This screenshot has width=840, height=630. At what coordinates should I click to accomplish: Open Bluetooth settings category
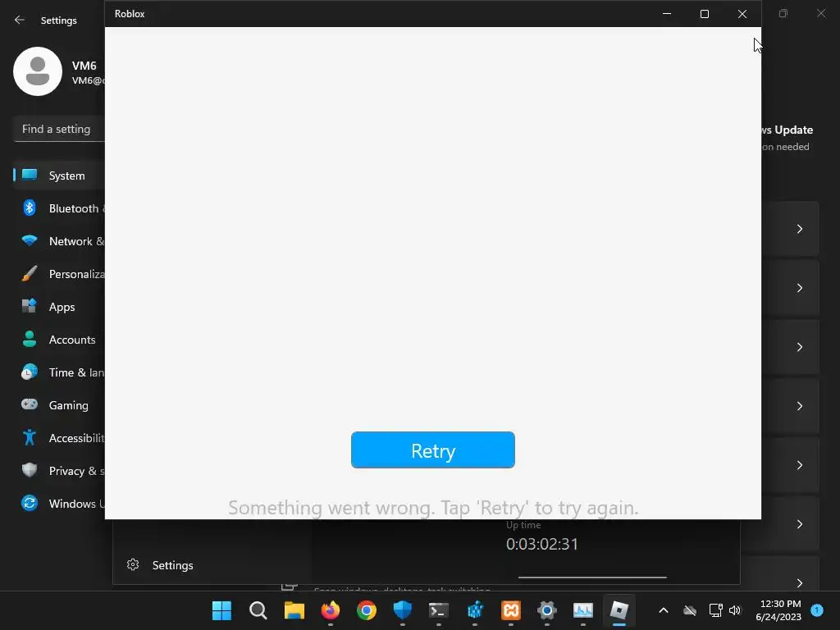59,208
